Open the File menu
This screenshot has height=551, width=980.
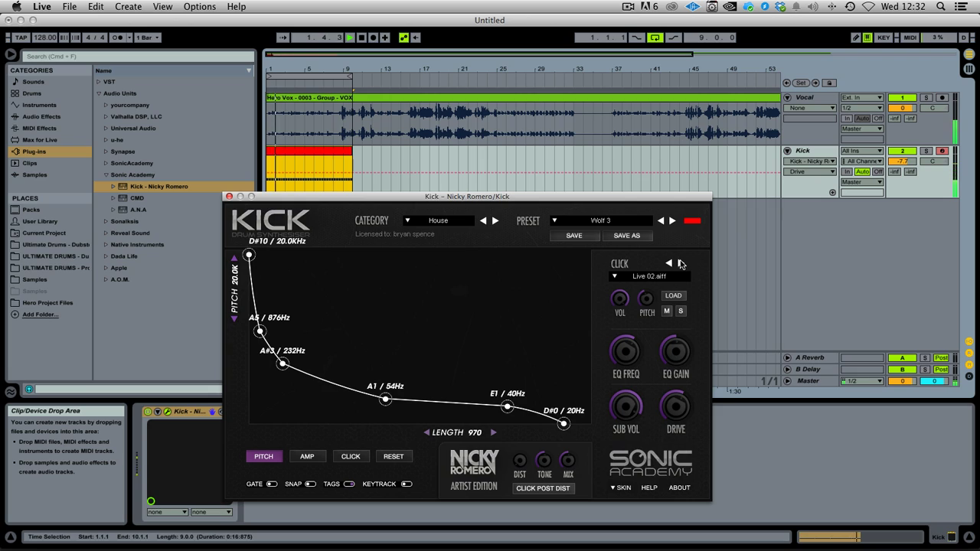pos(69,6)
